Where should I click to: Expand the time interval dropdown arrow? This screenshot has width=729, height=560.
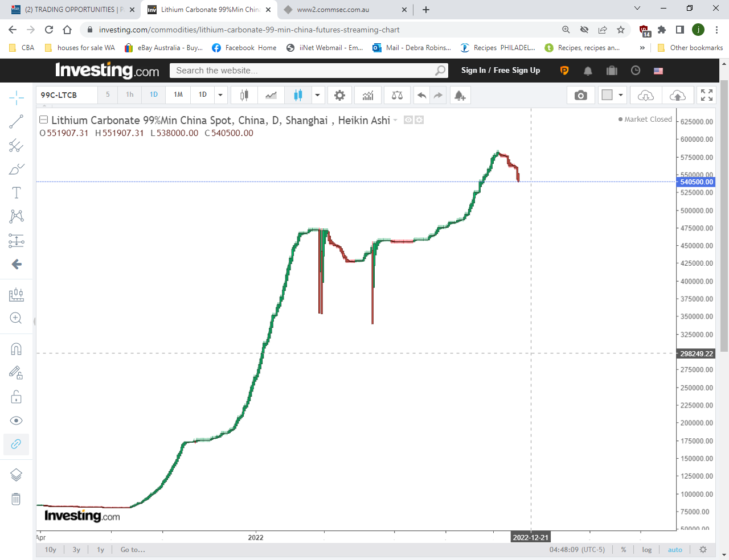coord(220,95)
